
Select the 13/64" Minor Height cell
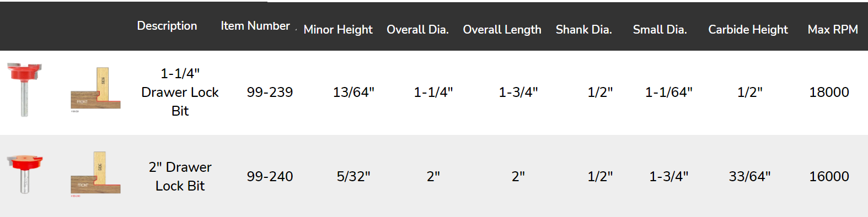(x=353, y=92)
